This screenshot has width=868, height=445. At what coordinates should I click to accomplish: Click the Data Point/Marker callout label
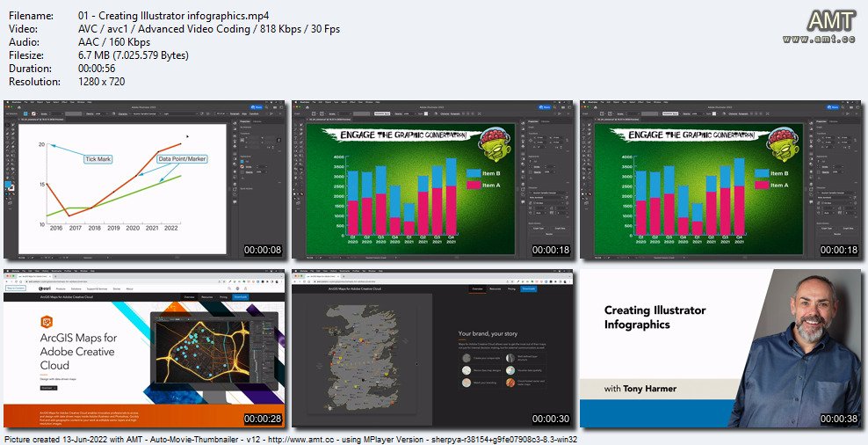pyautogui.click(x=182, y=158)
